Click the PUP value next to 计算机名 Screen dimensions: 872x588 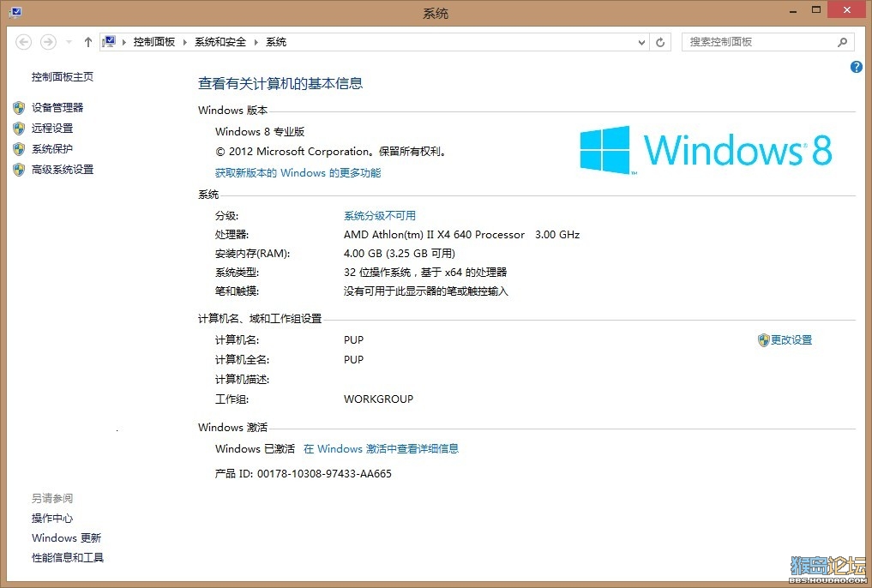click(354, 340)
